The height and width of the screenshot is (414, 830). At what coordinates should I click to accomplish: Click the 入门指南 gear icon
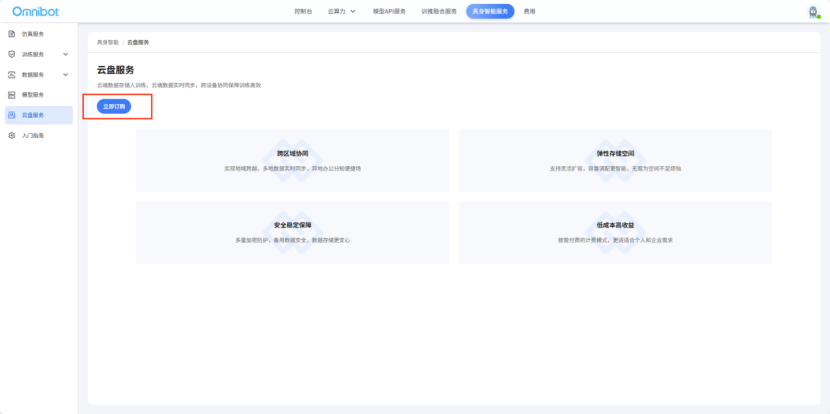(11, 135)
